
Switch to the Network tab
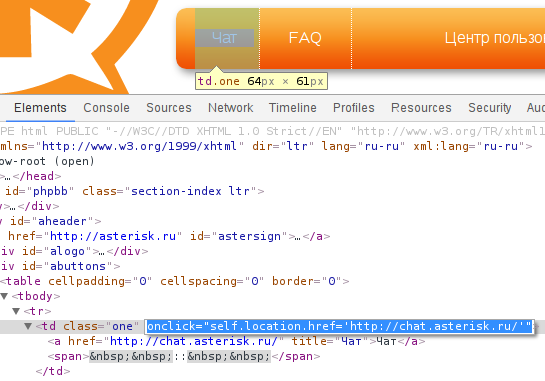coord(231,108)
